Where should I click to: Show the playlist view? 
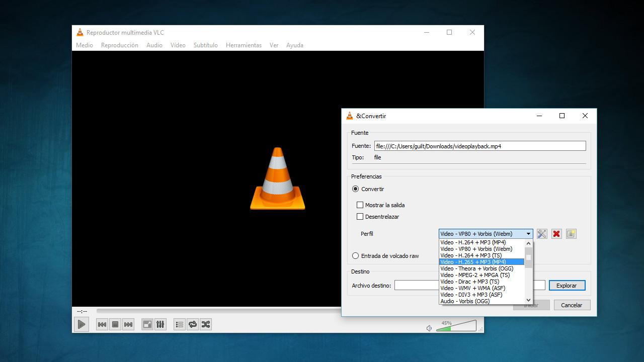179,324
